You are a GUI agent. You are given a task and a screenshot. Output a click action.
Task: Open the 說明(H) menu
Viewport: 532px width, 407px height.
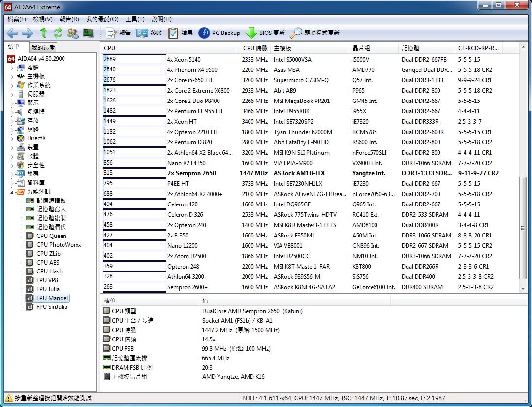[x=161, y=19]
